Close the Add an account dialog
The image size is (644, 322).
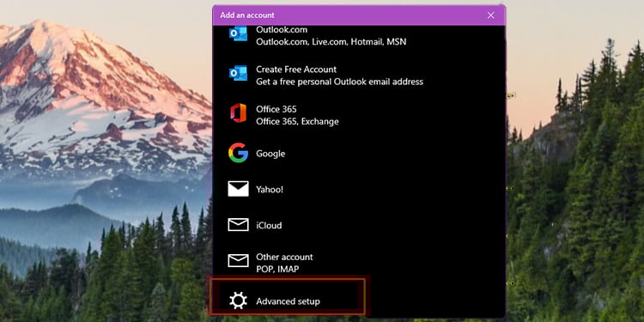point(491,15)
